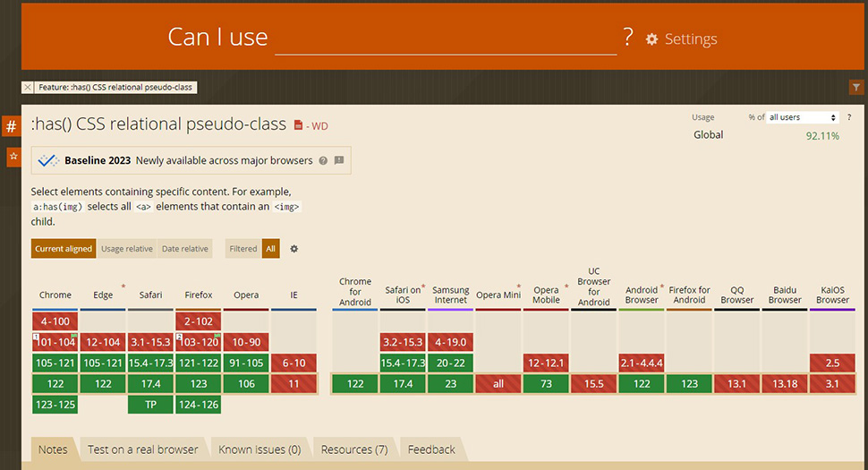Click the Chrome 4-100 cell

[55, 321]
